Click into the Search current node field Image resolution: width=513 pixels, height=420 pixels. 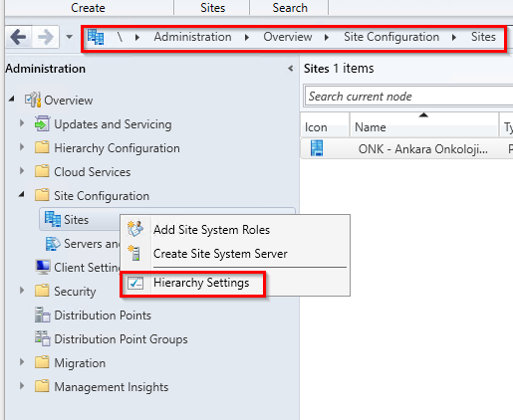pyautogui.click(x=408, y=97)
